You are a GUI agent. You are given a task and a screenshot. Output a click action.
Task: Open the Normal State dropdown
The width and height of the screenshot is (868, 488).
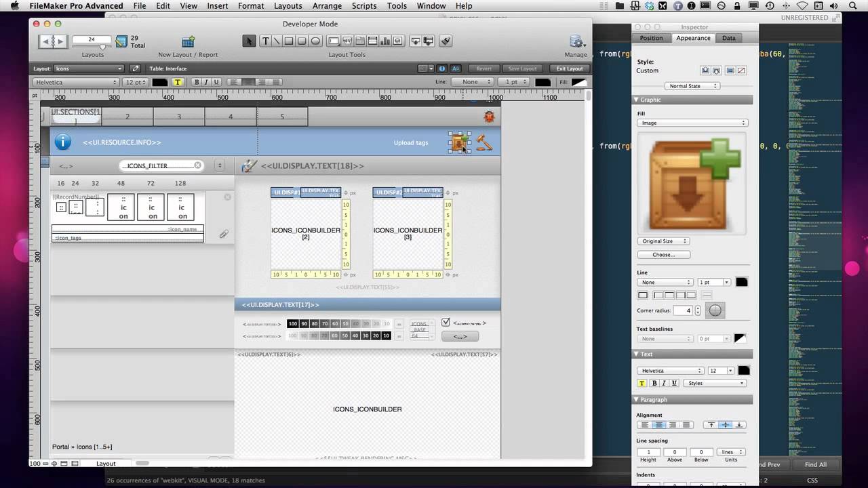tap(692, 86)
